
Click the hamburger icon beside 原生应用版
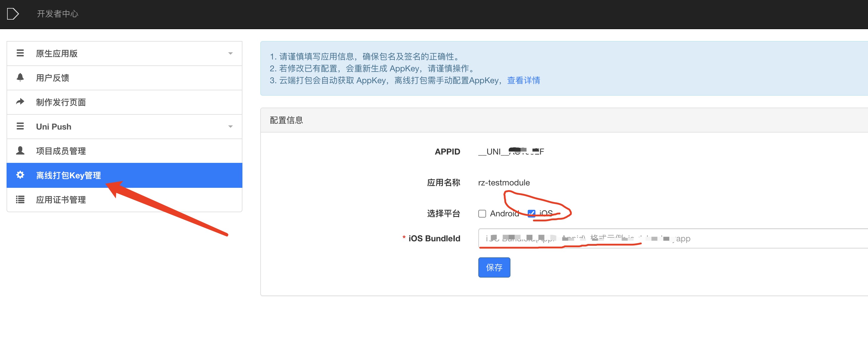pyautogui.click(x=20, y=53)
